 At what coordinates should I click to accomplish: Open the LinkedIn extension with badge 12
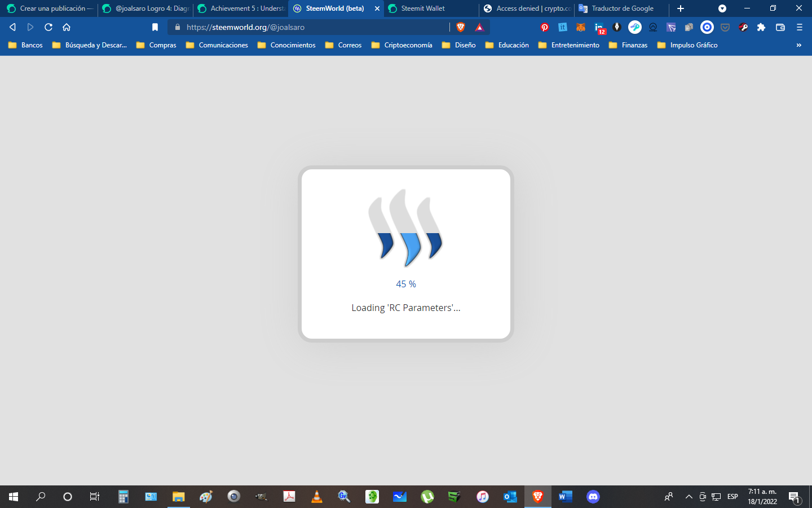599,28
